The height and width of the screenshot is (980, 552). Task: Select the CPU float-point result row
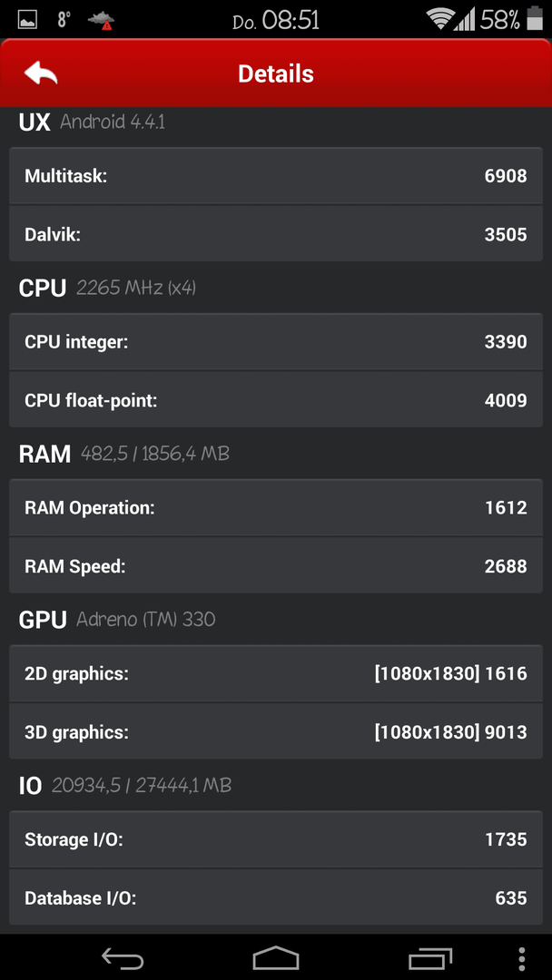coord(276,400)
